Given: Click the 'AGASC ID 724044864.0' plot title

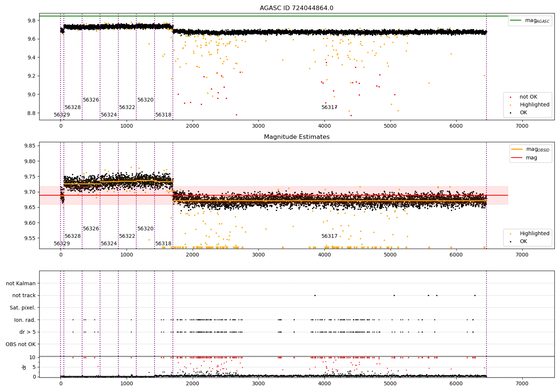Looking at the screenshot, I should pyautogui.click(x=296, y=8).
